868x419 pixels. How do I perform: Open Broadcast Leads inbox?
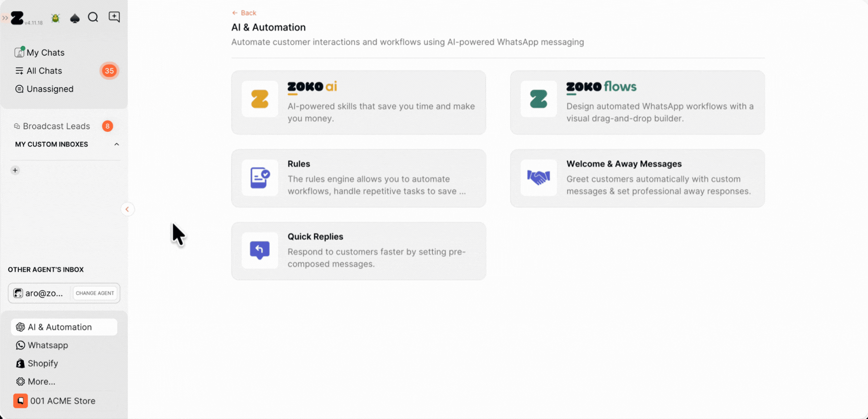[x=56, y=126]
